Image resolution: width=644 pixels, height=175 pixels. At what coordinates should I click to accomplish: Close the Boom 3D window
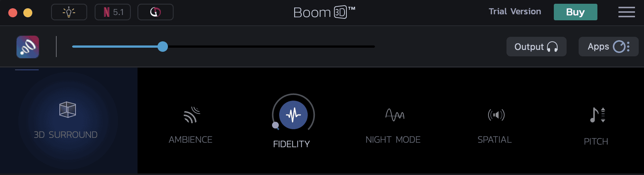(x=13, y=13)
